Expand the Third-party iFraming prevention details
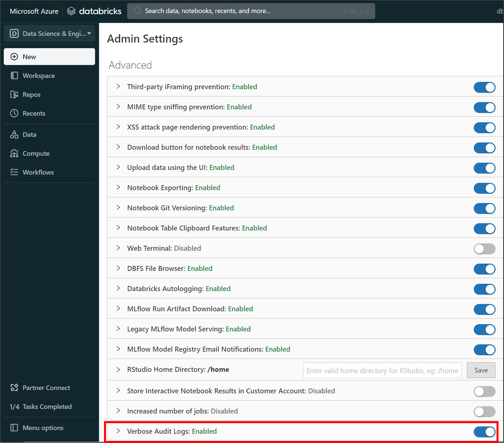The width and height of the screenshot is (504, 443). [x=118, y=86]
